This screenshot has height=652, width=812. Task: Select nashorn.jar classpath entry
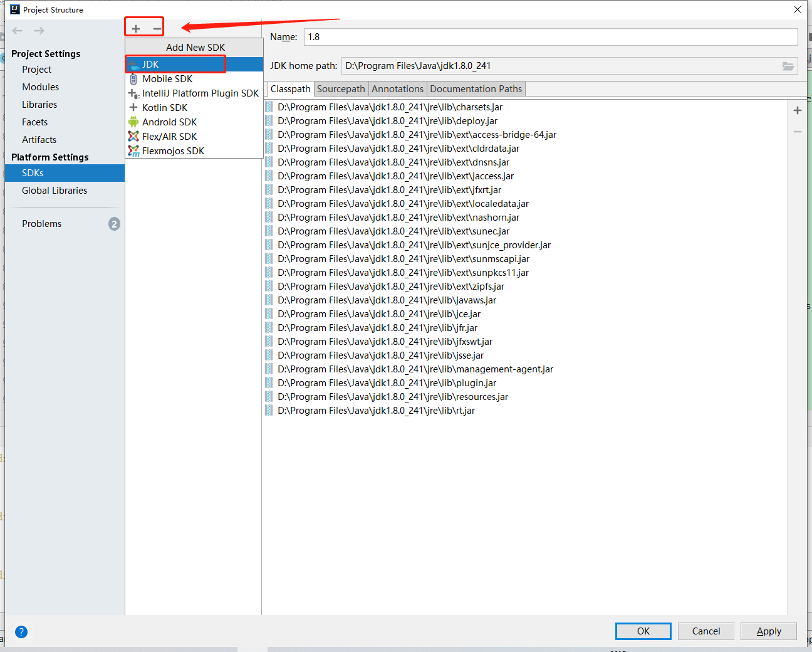[x=525, y=218]
